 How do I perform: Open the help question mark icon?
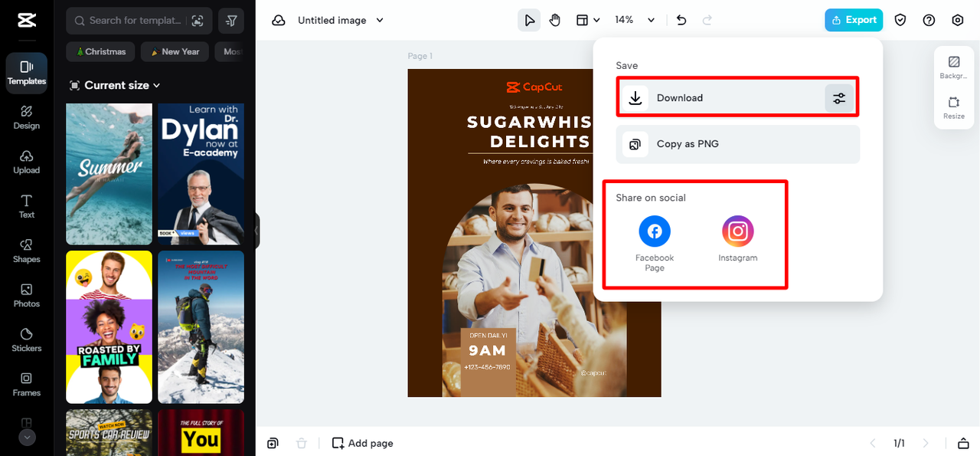tap(929, 20)
